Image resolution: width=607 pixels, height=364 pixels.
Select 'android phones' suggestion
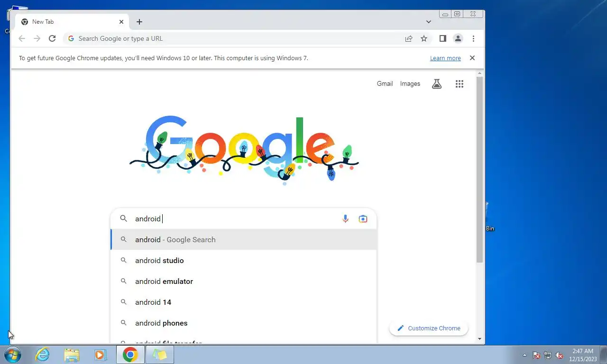(x=244, y=323)
